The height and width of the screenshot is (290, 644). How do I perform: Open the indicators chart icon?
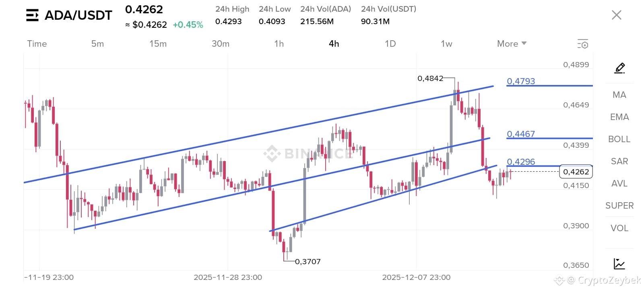pyautogui.click(x=619, y=264)
